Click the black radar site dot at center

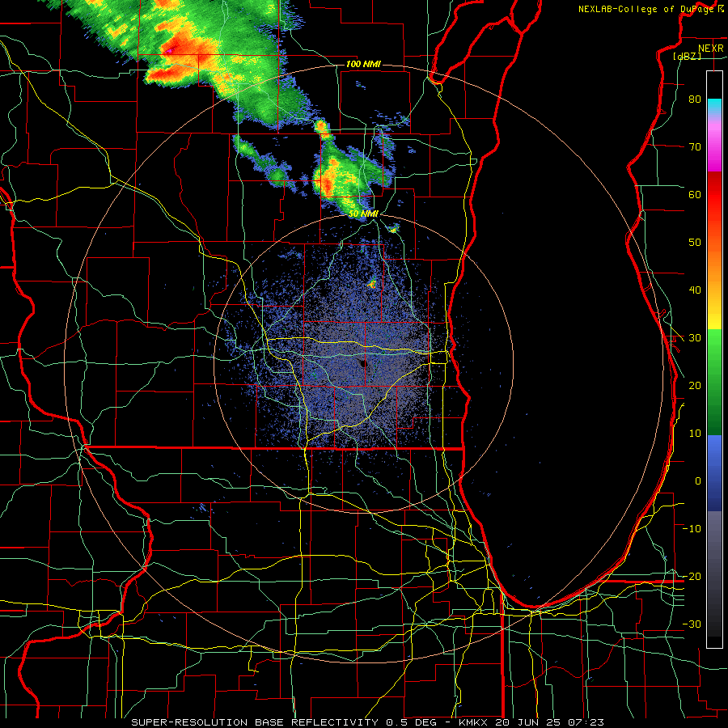pyautogui.click(x=363, y=363)
